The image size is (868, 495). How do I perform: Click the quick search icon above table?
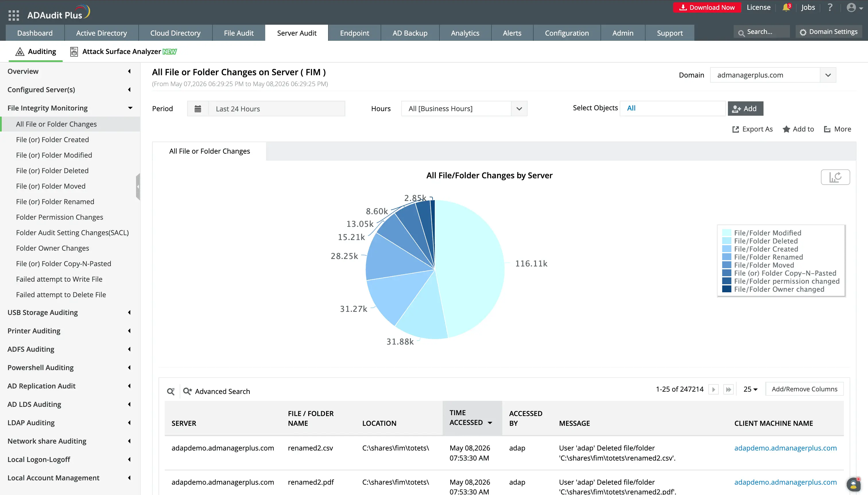[x=171, y=391]
